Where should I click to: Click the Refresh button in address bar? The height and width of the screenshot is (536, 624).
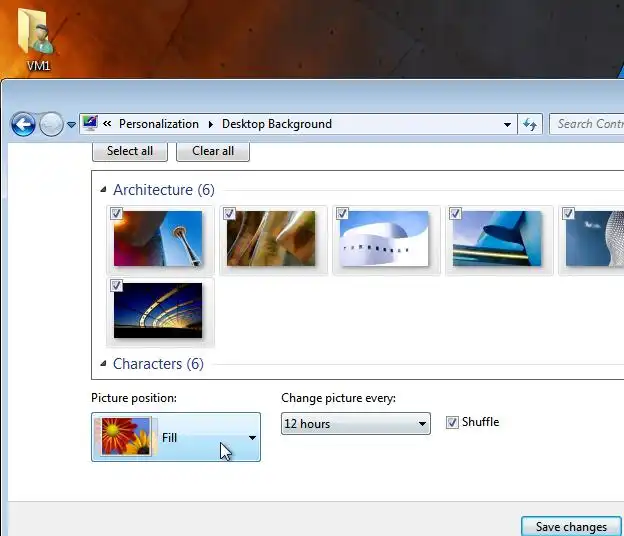coord(530,124)
